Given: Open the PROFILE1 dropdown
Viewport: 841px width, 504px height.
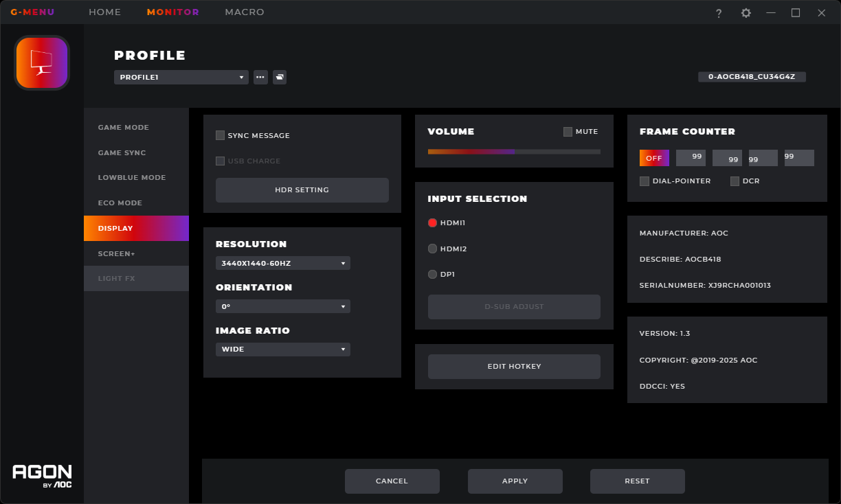Looking at the screenshot, I should click(x=181, y=78).
